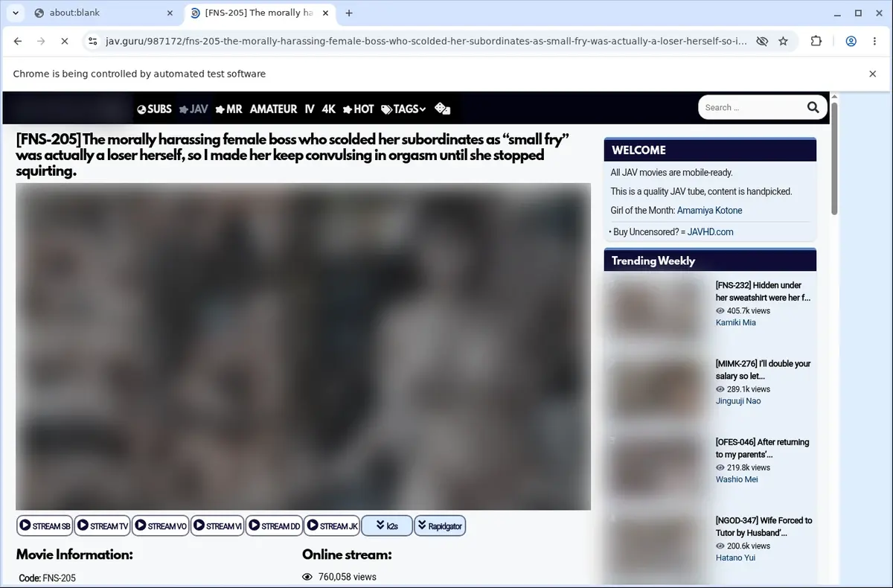Viewport: 893px width, 588px height.
Task: Select the FNS-205 browser tab
Action: pos(260,13)
